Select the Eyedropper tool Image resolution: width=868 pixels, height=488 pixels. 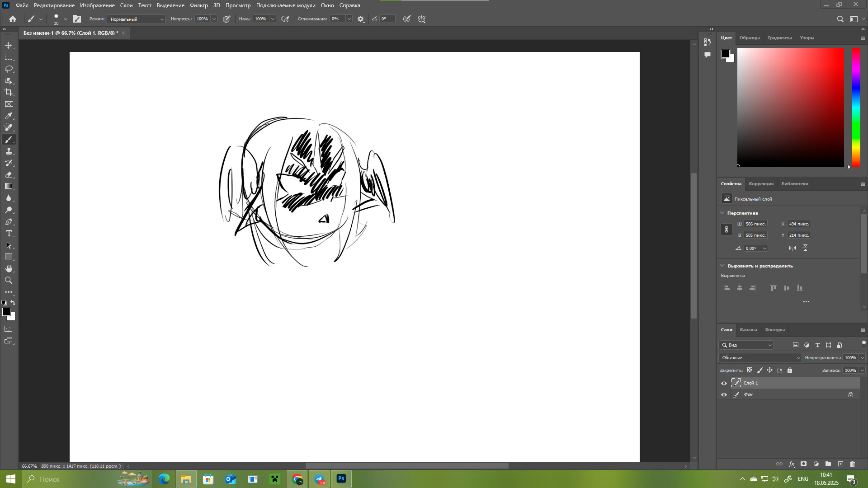click(9, 116)
